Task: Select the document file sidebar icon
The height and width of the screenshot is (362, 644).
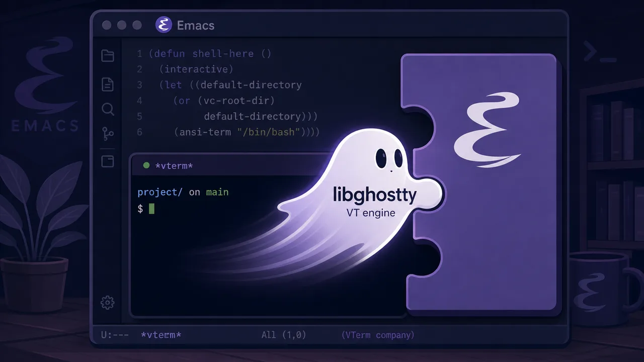Action: (x=108, y=84)
